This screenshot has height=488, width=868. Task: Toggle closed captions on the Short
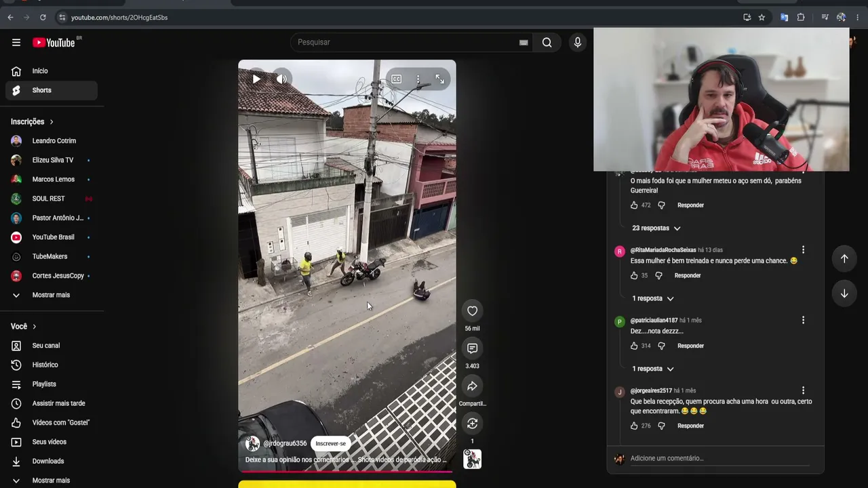point(396,79)
